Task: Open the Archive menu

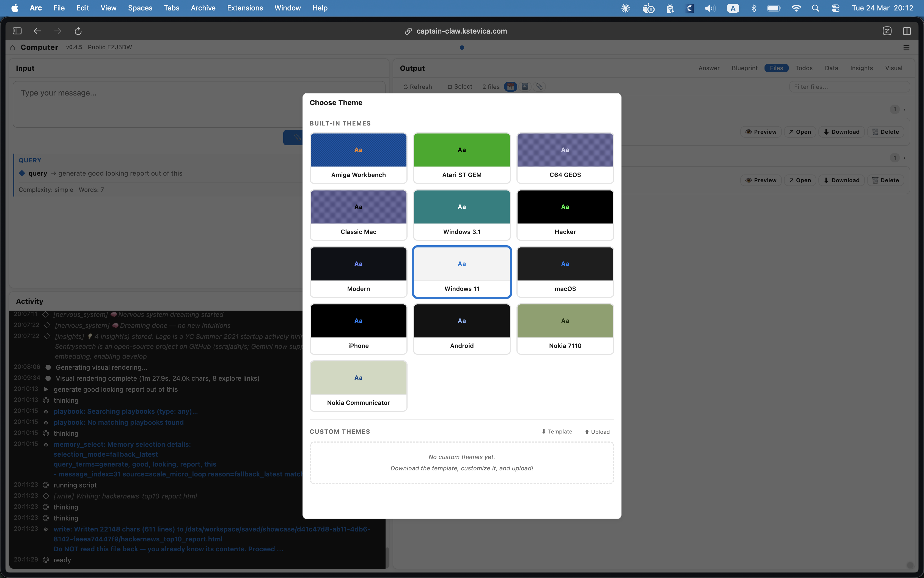Action: coord(203,8)
